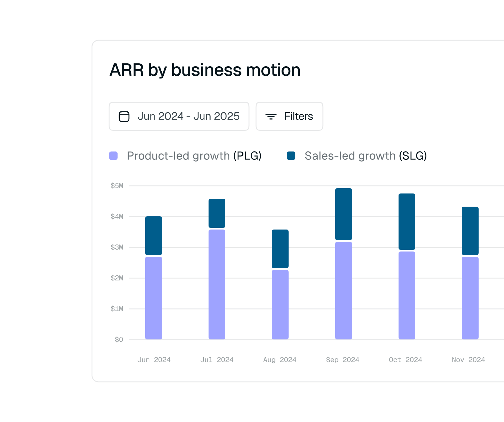The height and width of the screenshot is (422, 504).
Task: Click the calendar icon in date range
Action: click(x=124, y=116)
